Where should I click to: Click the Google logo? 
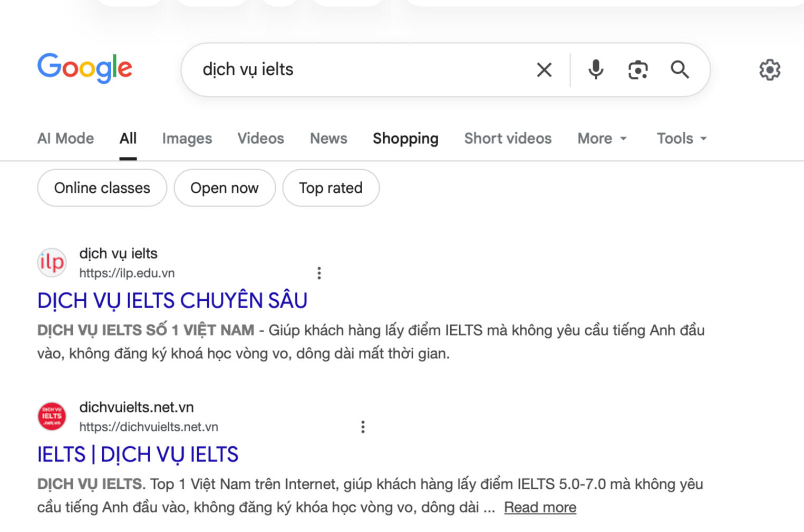85,68
